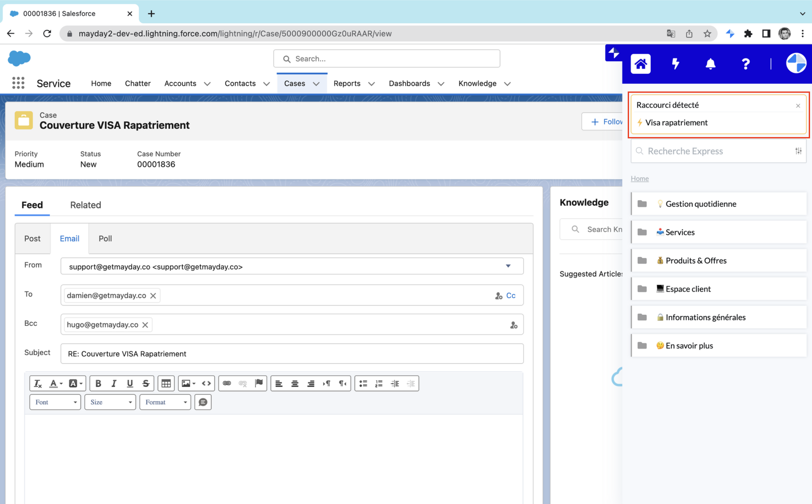812x504 pixels.
Task: Open the Font dropdown
Action: 55,402
